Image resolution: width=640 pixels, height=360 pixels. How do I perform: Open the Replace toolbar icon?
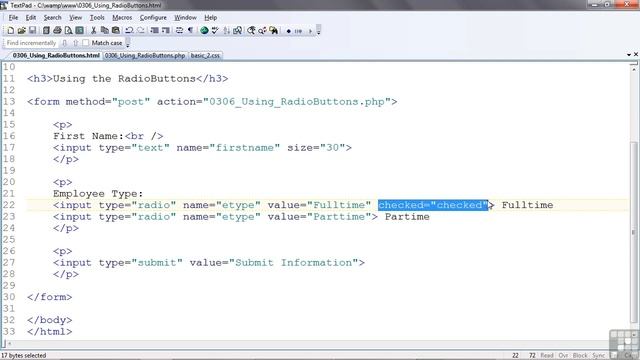(x=262, y=31)
